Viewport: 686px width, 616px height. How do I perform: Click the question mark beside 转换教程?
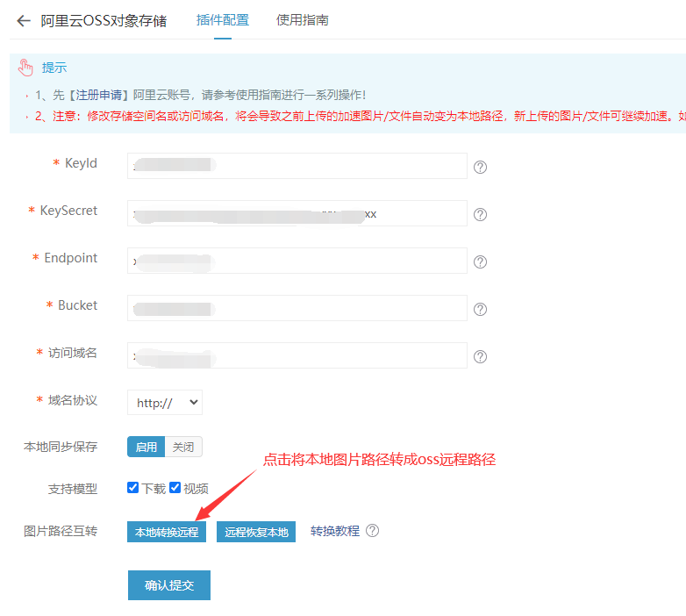(372, 531)
